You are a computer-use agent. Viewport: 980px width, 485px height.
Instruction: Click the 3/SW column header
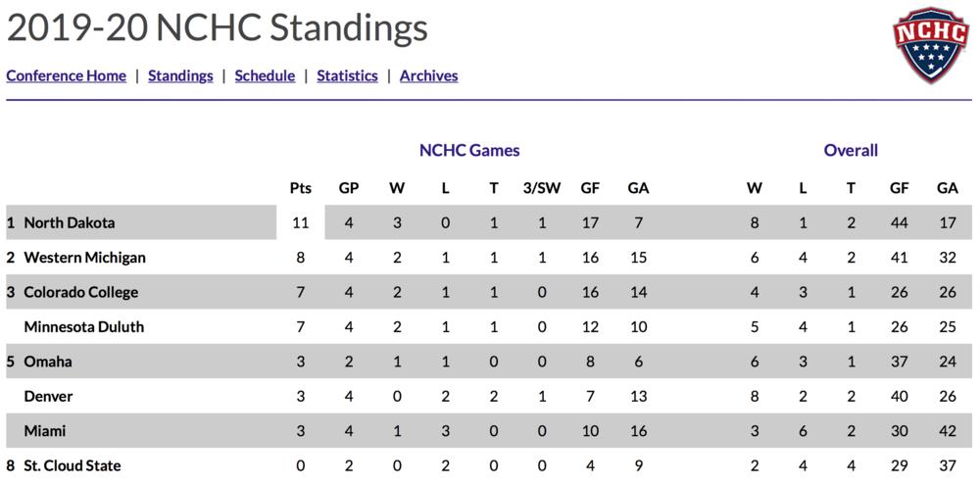(x=541, y=188)
